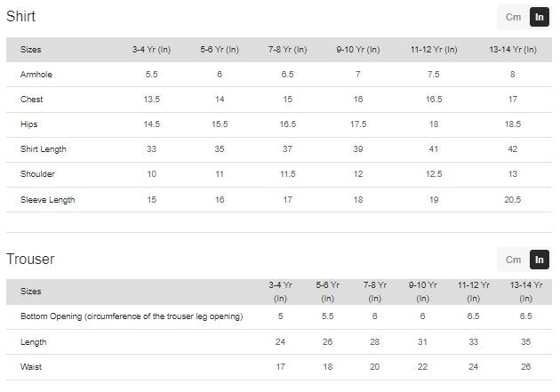Switch Shirt chart to Cm units

(x=513, y=17)
